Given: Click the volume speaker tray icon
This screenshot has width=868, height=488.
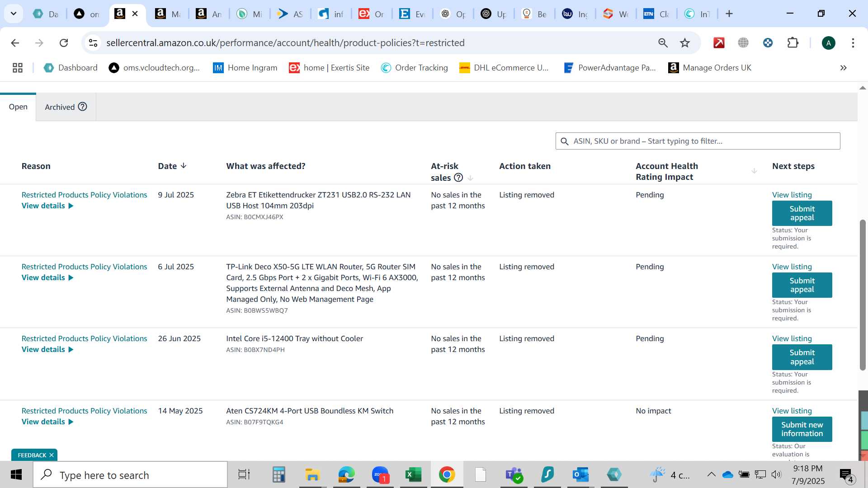Looking at the screenshot, I should 776,474.
